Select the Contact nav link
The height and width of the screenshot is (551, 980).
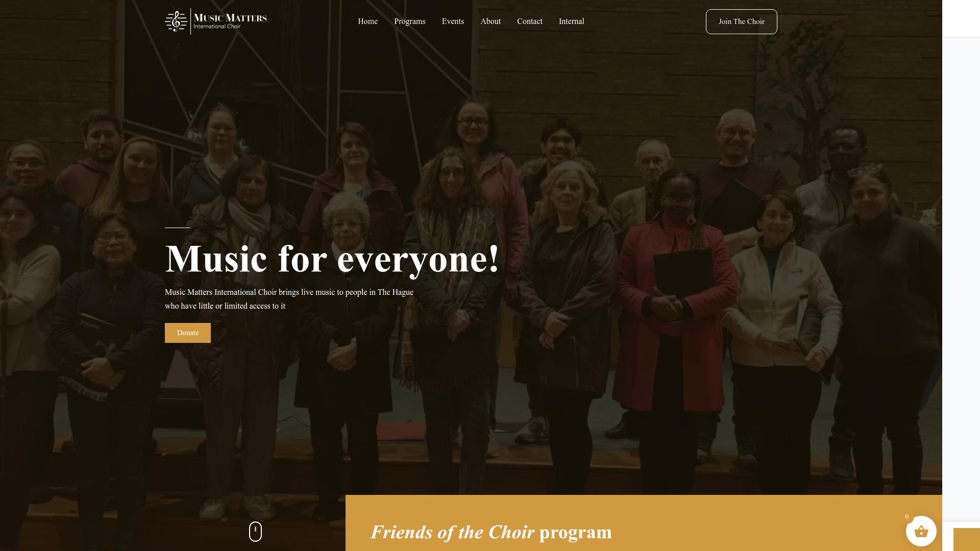tap(530, 21)
